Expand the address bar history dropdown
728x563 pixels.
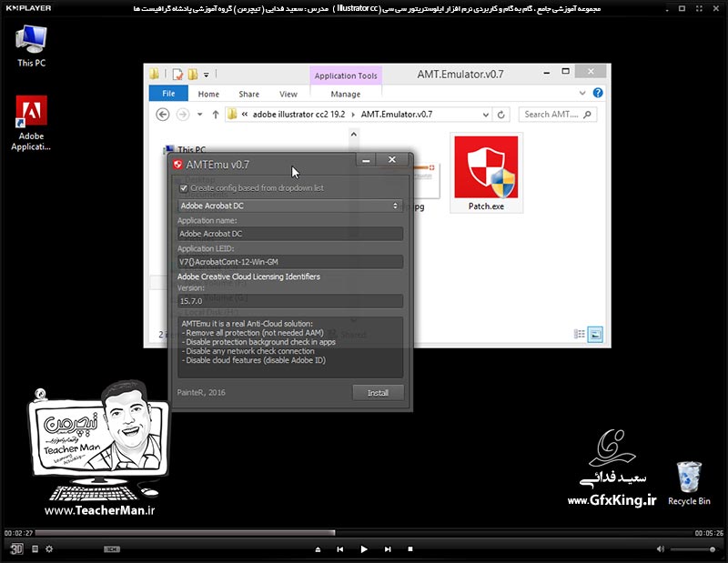click(x=485, y=115)
